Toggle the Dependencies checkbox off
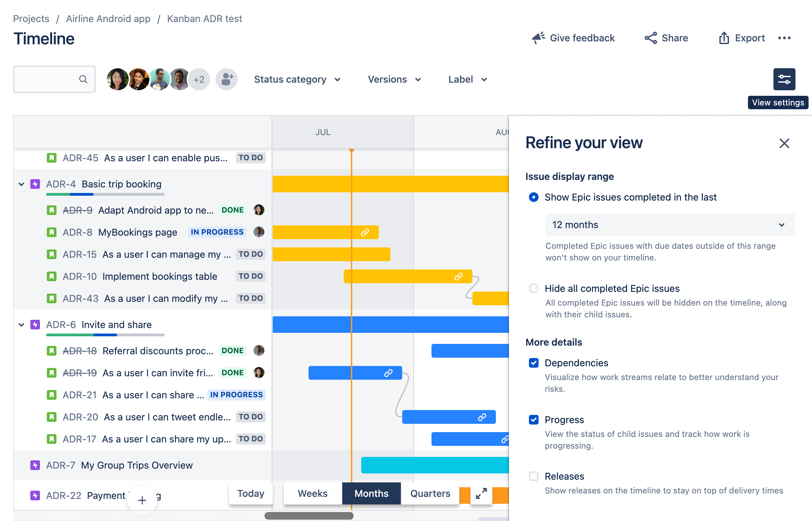The image size is (812, 521). 533,362
